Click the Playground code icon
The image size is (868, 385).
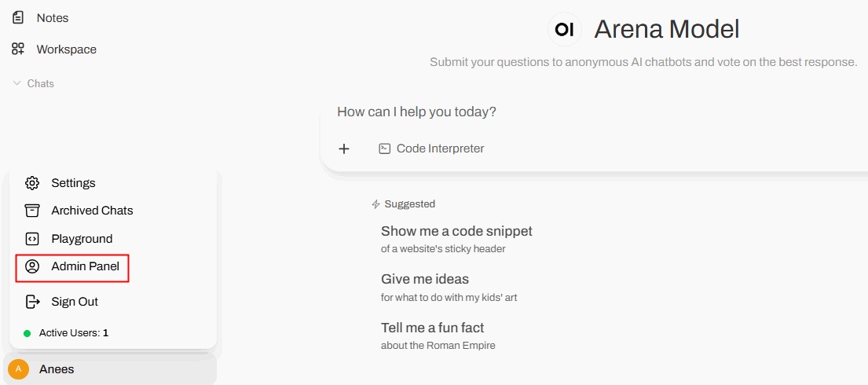(x=32, y=239)
